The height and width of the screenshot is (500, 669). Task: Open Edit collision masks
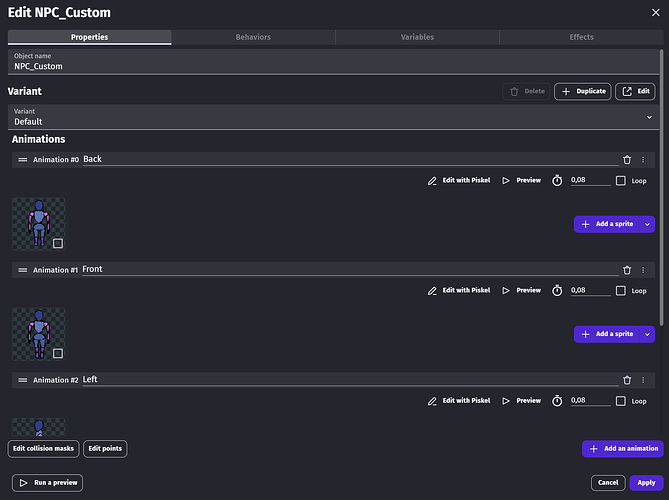pos(44,449)
